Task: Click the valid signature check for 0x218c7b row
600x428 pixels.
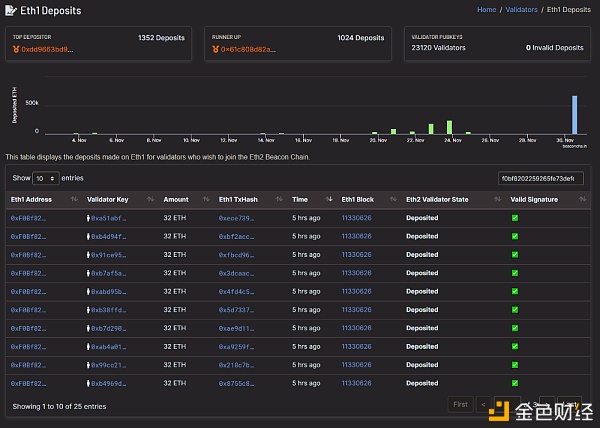Action: [515, 365]
